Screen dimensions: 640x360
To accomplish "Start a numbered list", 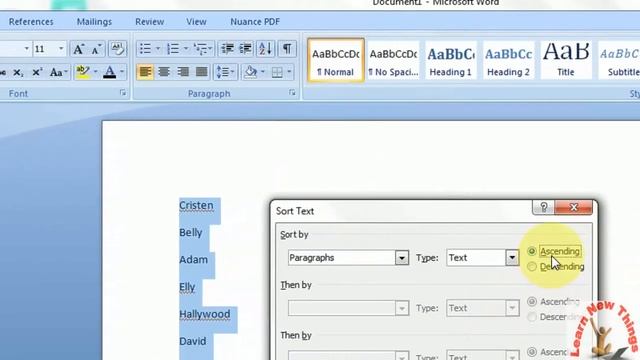I will pos(173,49).
